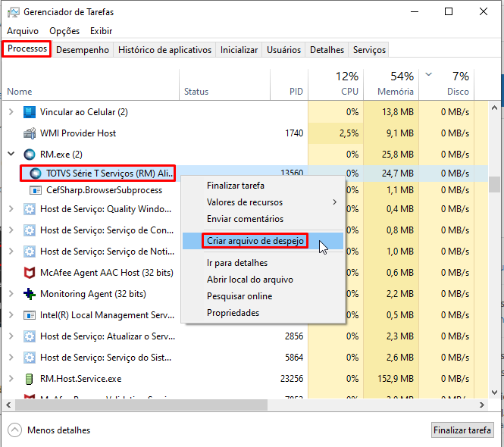
Task: Click the vertical scrollbar thumb
Action: click(494, 185)
